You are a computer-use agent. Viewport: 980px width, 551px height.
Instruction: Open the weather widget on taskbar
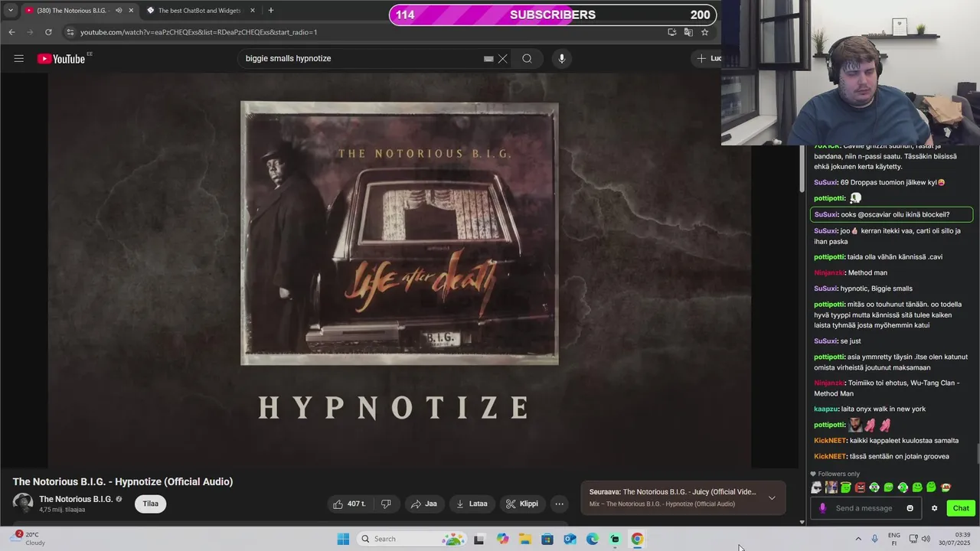tap(29, 539)
